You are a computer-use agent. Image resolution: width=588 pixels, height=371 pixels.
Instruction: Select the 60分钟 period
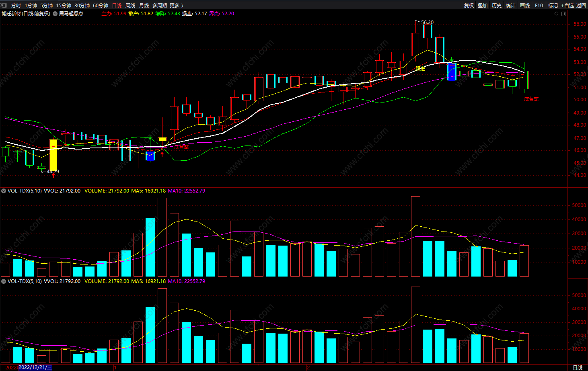[x=101, y=6]
